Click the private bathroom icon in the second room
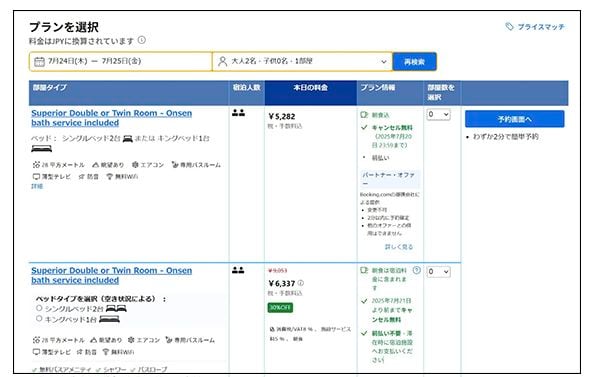The height and width of the screenshot is (377, 600). 169,339
